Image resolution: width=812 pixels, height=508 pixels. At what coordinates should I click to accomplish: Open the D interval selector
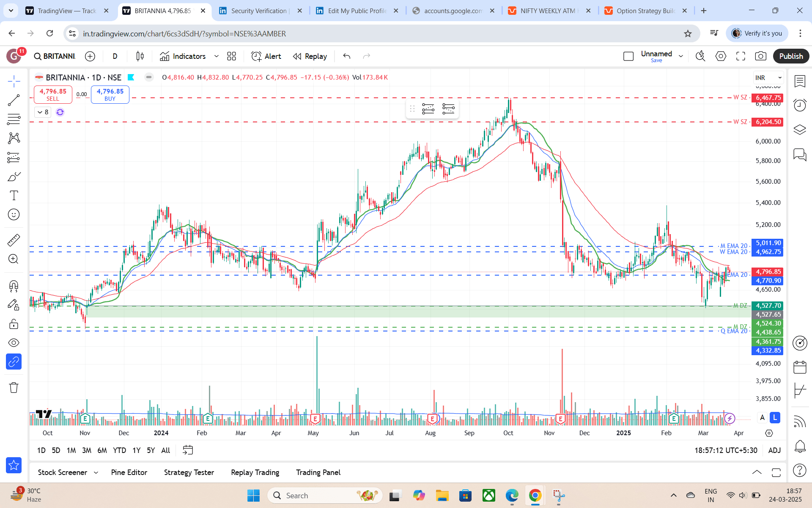pos(115,56)
